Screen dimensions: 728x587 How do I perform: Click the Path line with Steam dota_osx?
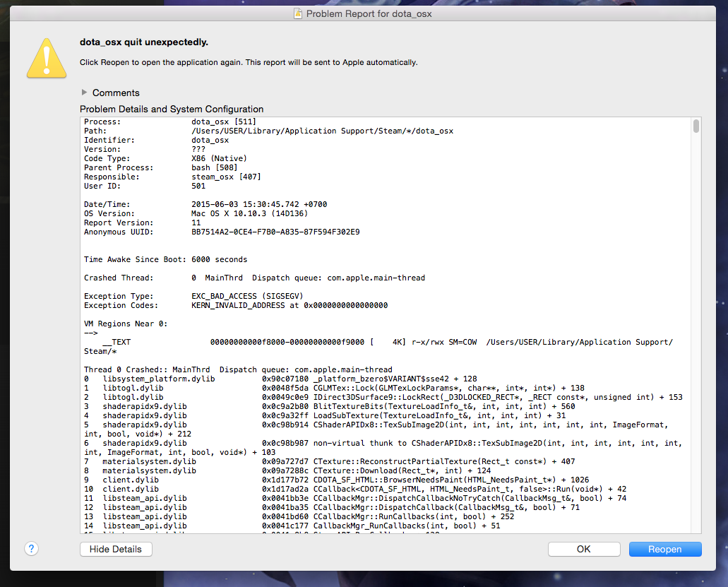coord(268,131)
